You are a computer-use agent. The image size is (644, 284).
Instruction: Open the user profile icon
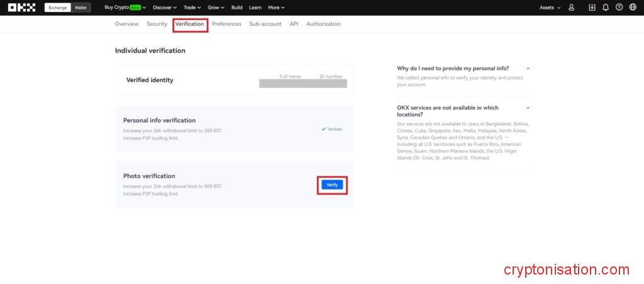tap(571, 8)
